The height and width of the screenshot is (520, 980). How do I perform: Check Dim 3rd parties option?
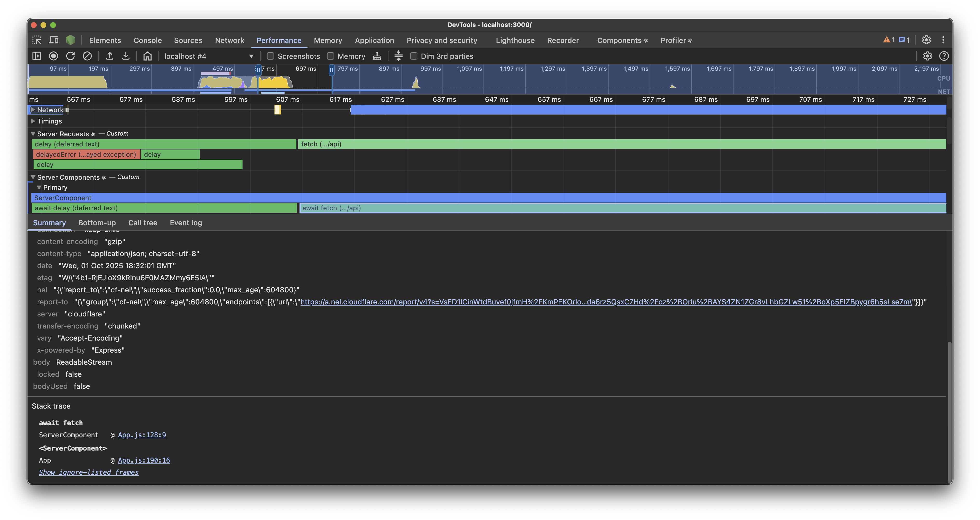point(414,56)
